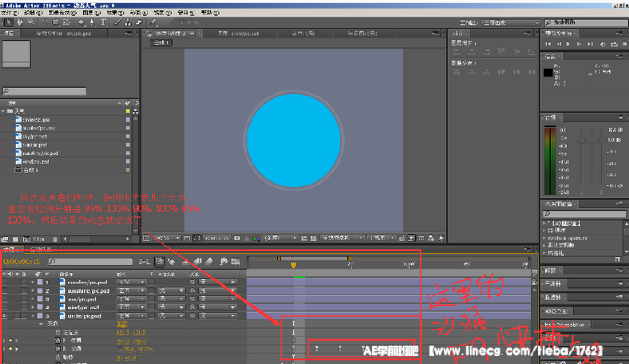Select the Ellipse shape tool
This screenshot has width=629, height=364.
[x=81, y=23]
